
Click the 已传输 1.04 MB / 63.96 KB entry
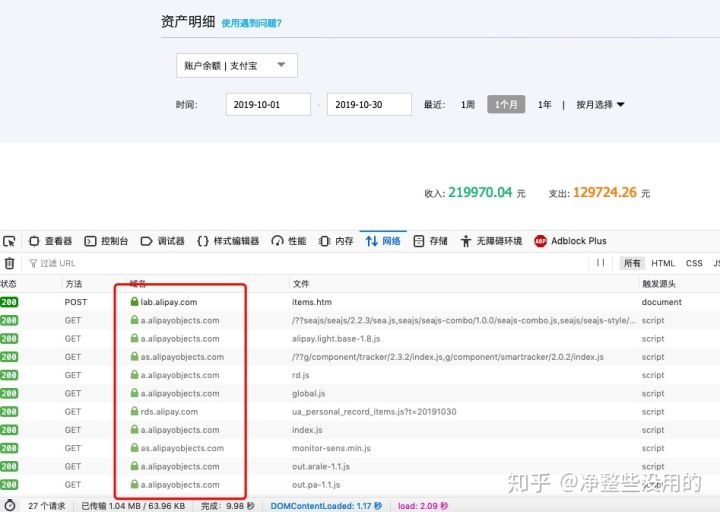(x=133, y=506)
